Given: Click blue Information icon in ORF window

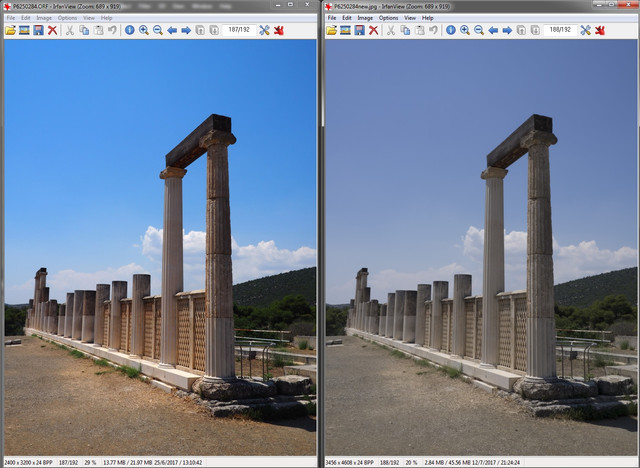Looking at the screenshot, I should pyautogui.click(x=130, y=30).
